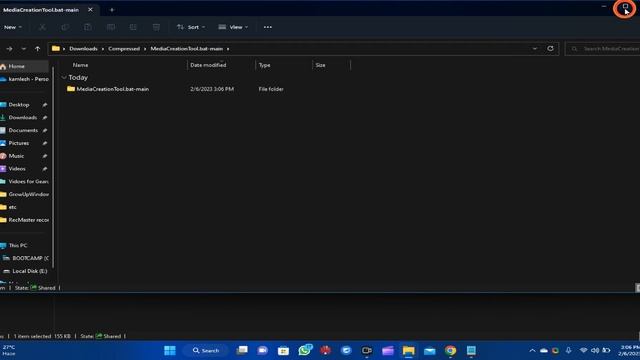
Task: Open Local Disk (E:) in sidebar
Action: (25, 271)
